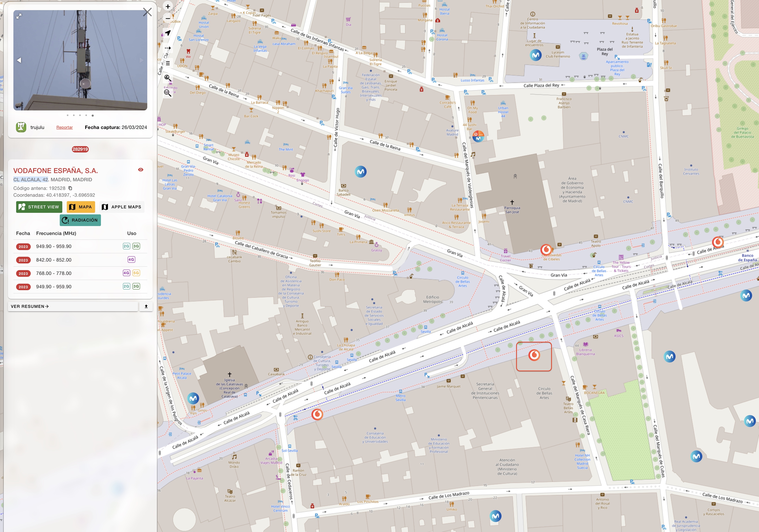Select the last filled carousel dot
This screenshot has height=532, width=759.
tap(93, 116)
